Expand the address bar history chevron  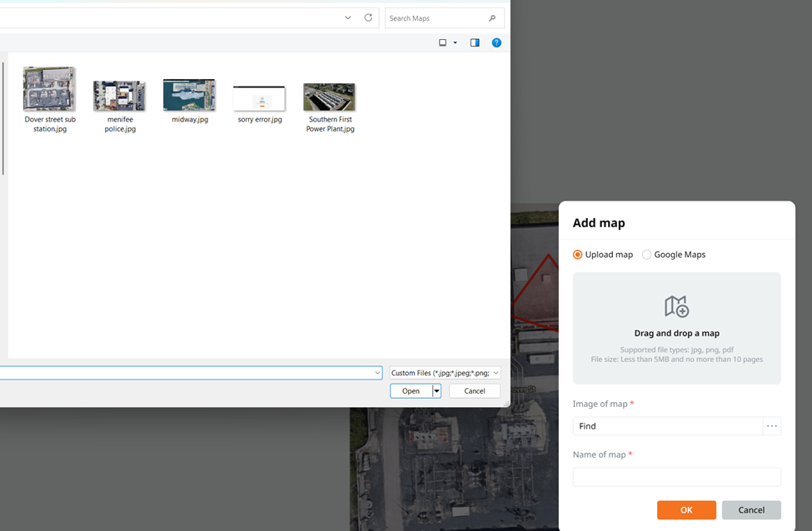[x=348, y=17]
